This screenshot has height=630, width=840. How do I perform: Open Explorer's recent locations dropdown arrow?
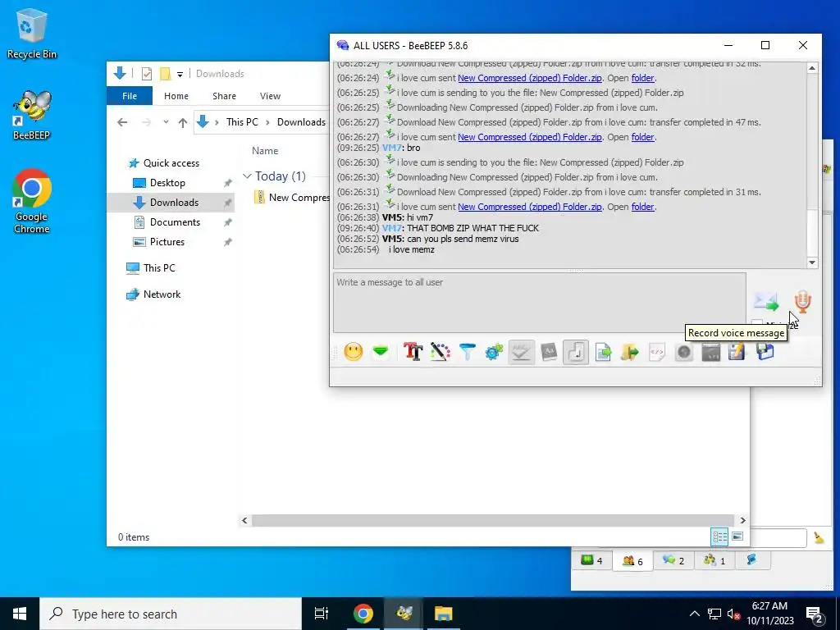[x=166, y=122]
